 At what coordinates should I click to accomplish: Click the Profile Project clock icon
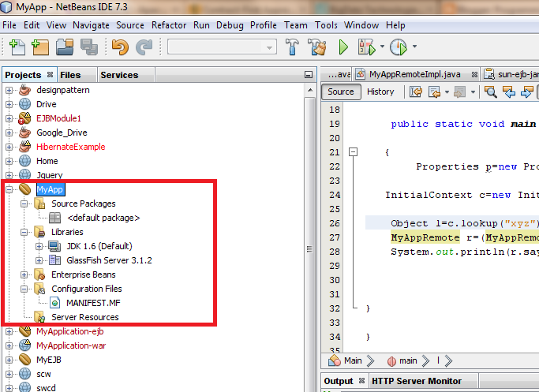(399, 47)
